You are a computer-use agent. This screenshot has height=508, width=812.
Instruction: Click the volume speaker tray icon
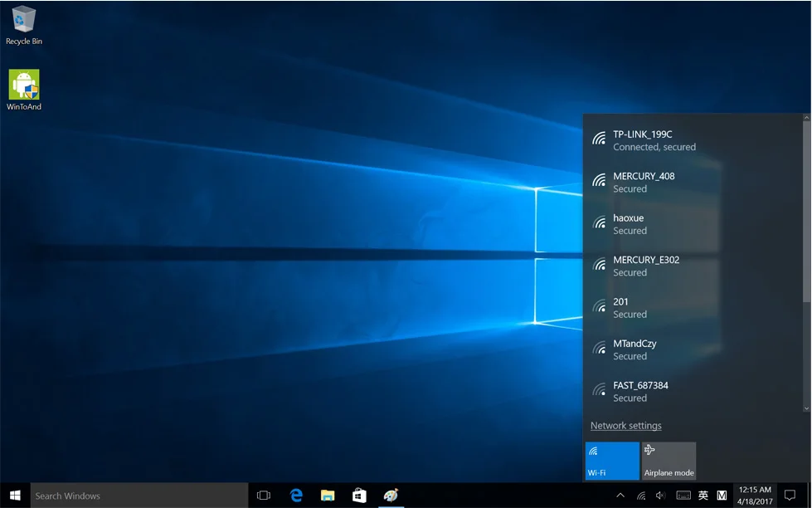tap(661, 496)
